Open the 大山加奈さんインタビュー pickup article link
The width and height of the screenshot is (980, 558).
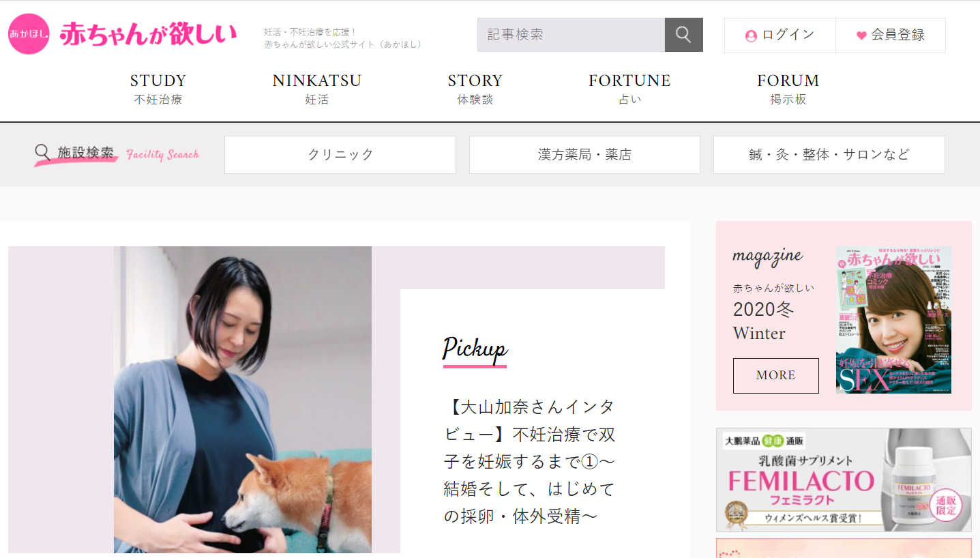[530, 462]
